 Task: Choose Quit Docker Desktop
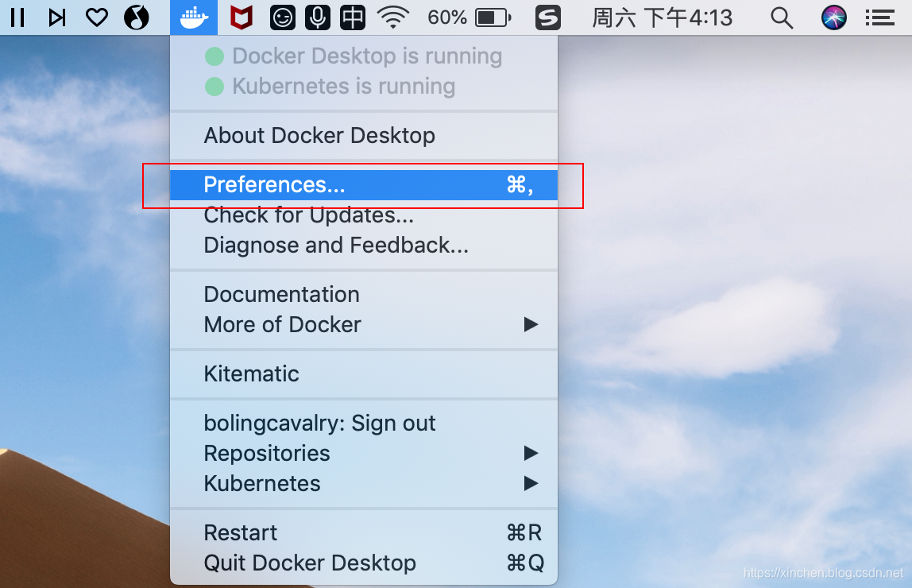tap(310, 563)
